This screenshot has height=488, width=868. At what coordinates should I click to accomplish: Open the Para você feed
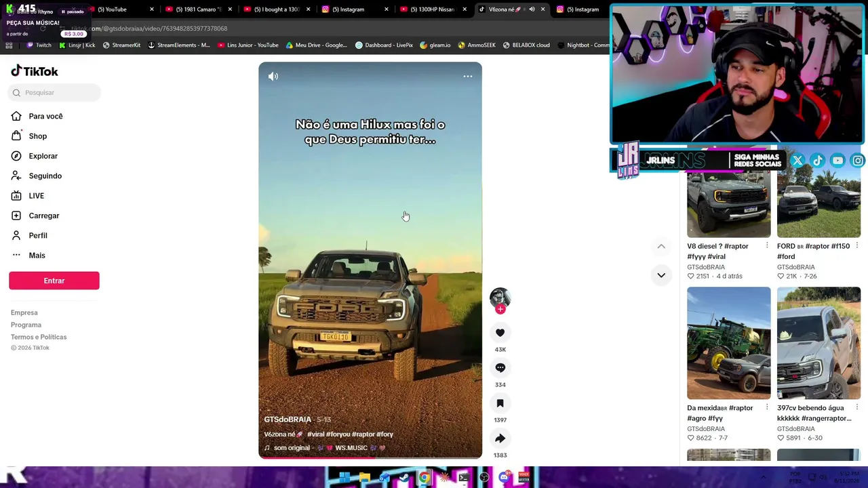(45, 117)
